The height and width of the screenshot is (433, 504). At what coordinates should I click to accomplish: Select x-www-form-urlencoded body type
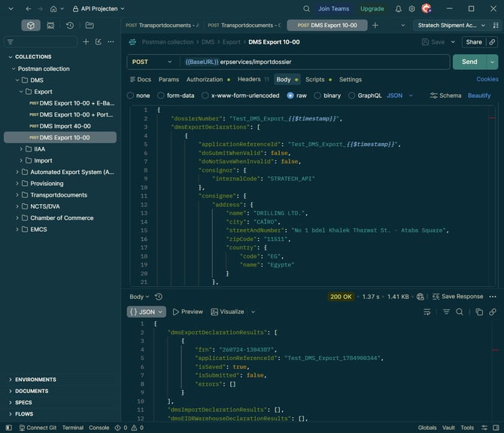[205, 96]
